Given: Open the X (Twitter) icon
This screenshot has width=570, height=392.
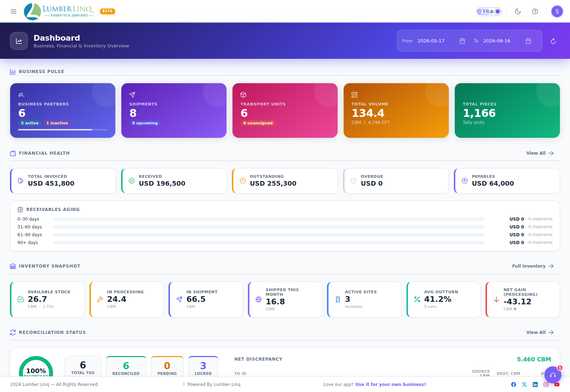Looking at the screenshot, I should [524, 385].
